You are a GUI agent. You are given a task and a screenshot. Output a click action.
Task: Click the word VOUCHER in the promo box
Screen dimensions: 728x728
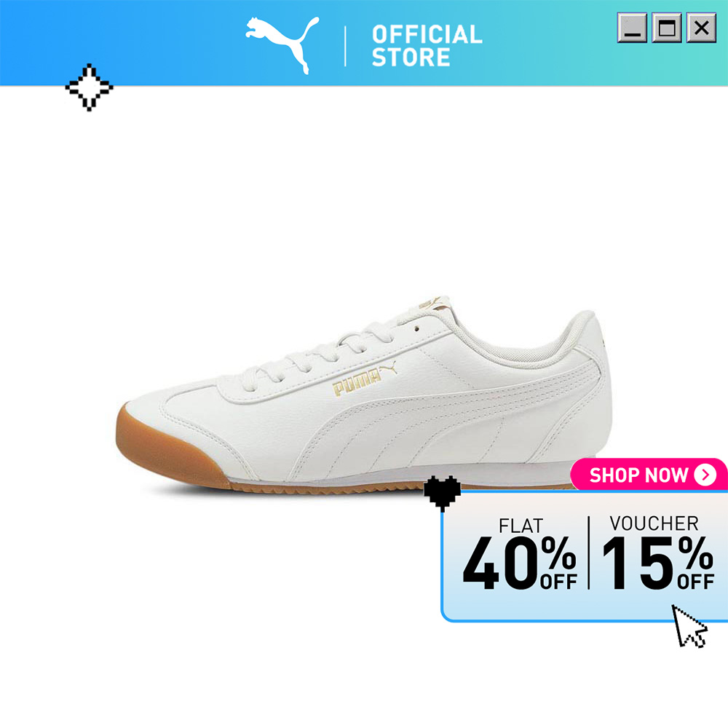(x=654, y=523)
